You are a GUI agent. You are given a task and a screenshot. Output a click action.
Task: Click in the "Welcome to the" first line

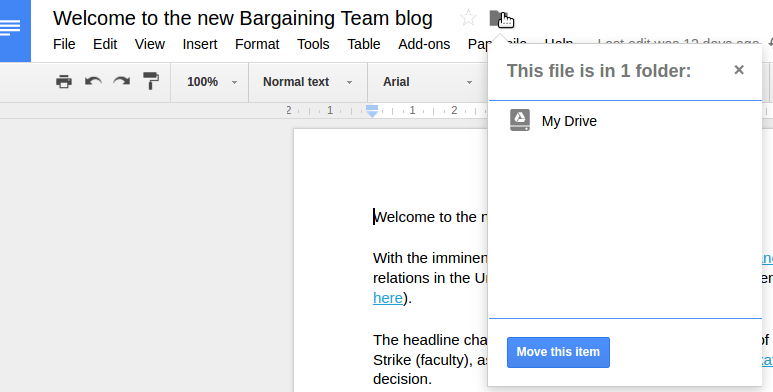(x=430, y=217)
